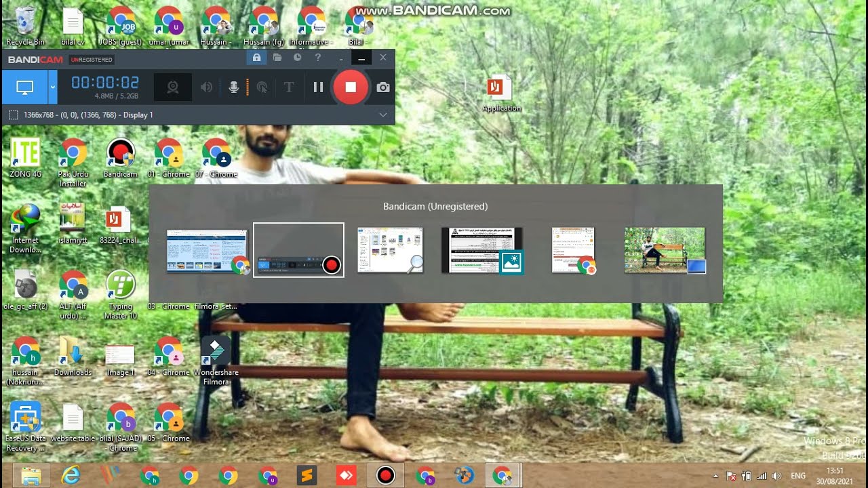
Task: Launch Wondershare Filmora
Action: click(x=216, y=361)
